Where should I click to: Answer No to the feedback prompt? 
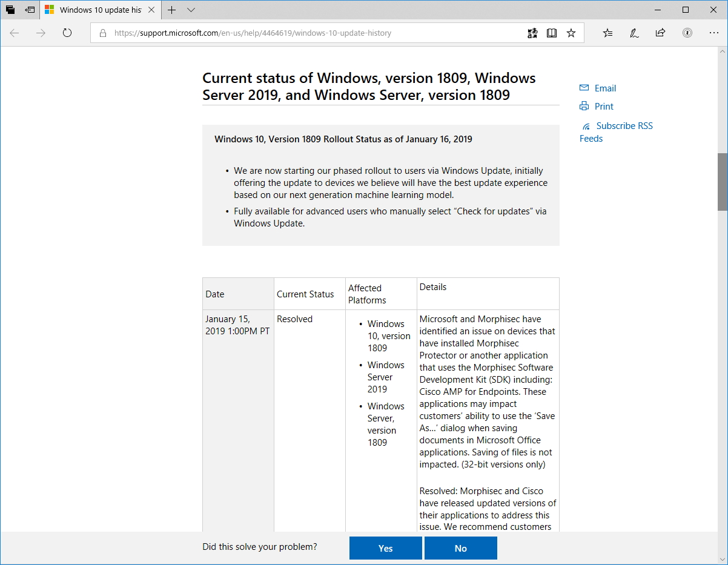point(460,548)
